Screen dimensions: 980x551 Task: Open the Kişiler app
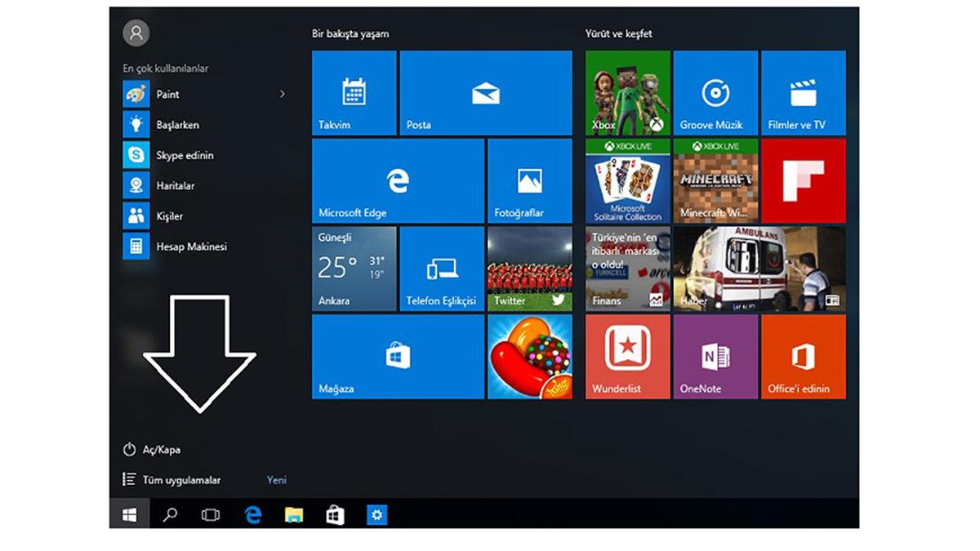[169, 216]
